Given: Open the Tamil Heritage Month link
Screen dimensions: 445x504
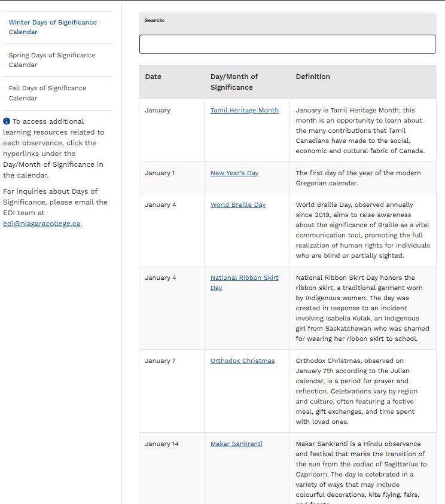Looking at the screenshot, I should click(244, 111).
